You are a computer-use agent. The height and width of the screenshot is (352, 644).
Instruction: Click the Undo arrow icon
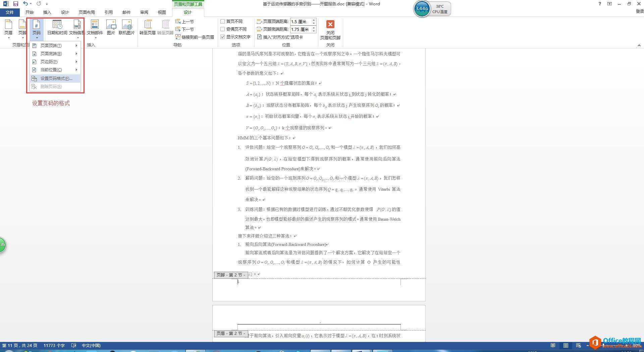click(x=25, y=4)
